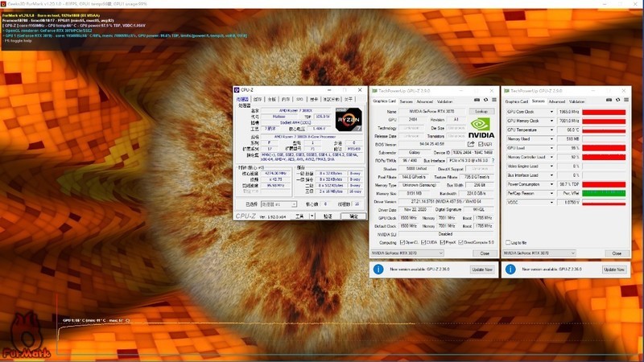Click GPU-Z Sensors window title bar icon
Image resolution: width=644 pixels, height=362 pixels.
(506, 91)
